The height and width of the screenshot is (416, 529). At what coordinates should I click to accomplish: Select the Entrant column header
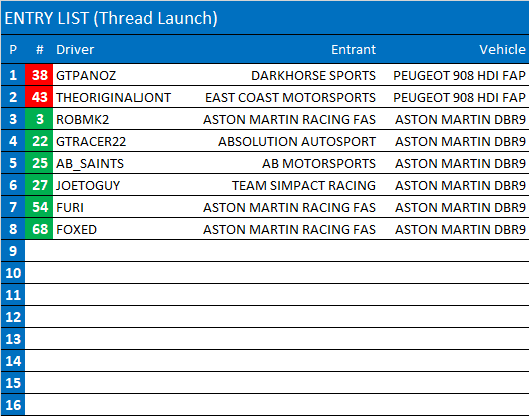pos(353,50)
